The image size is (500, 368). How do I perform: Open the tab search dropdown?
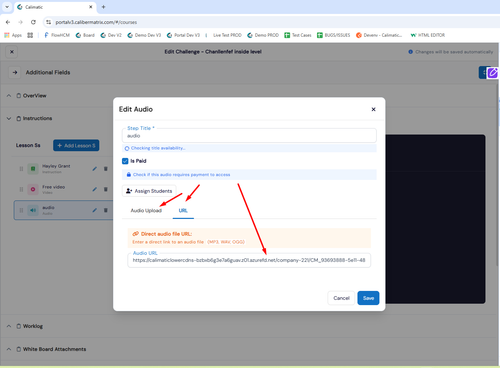click(x=7, y=7)
